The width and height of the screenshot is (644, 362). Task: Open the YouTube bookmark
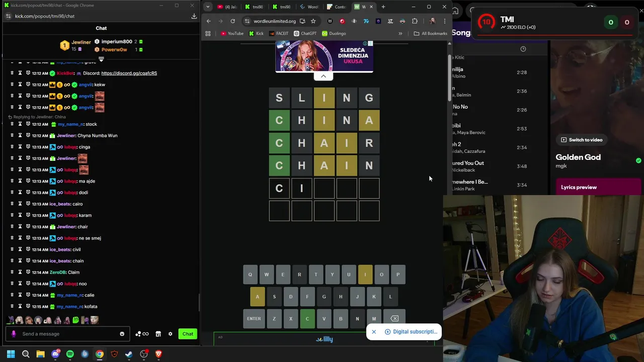232,34
